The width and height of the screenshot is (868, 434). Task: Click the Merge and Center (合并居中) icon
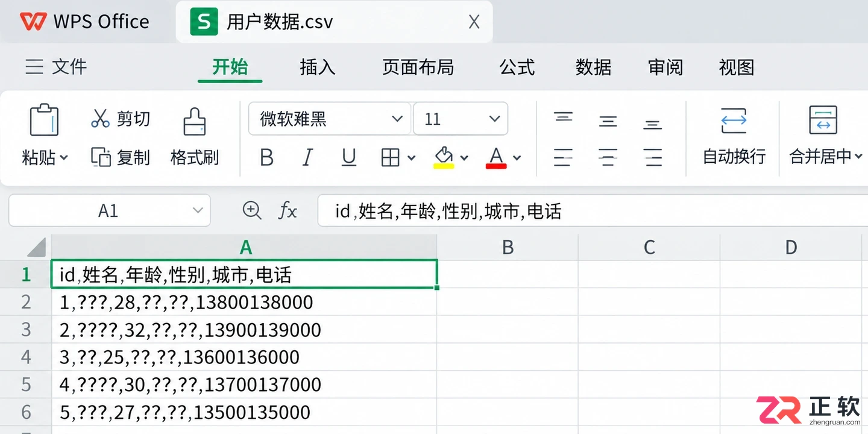coord(823,119)
